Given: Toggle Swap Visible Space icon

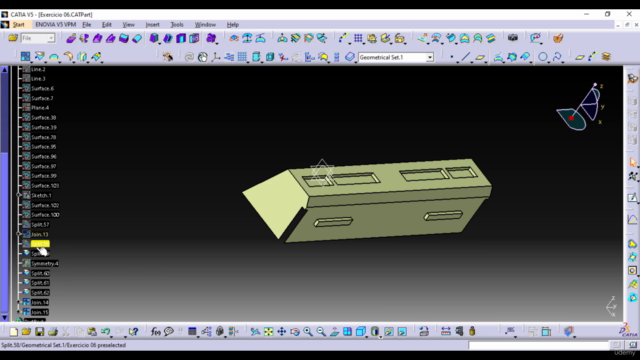Looking at the screenshot, I should (402, 331).
